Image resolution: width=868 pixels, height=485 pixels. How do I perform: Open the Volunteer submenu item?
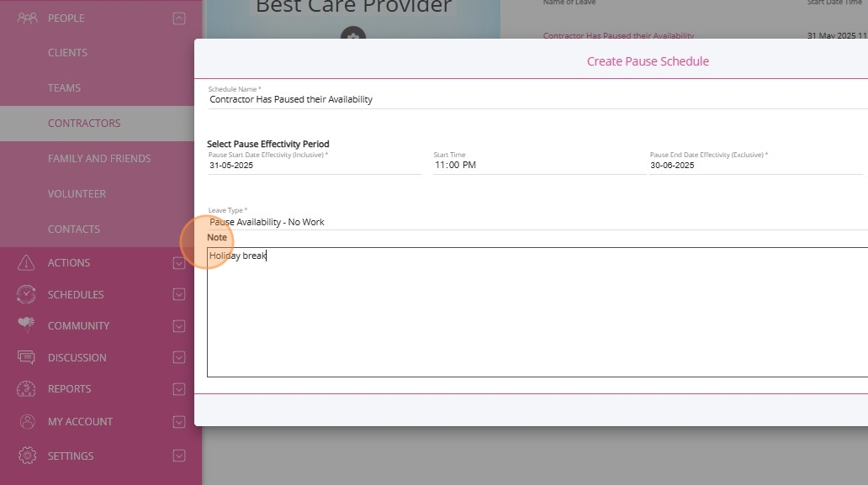(x=77, y=194)
